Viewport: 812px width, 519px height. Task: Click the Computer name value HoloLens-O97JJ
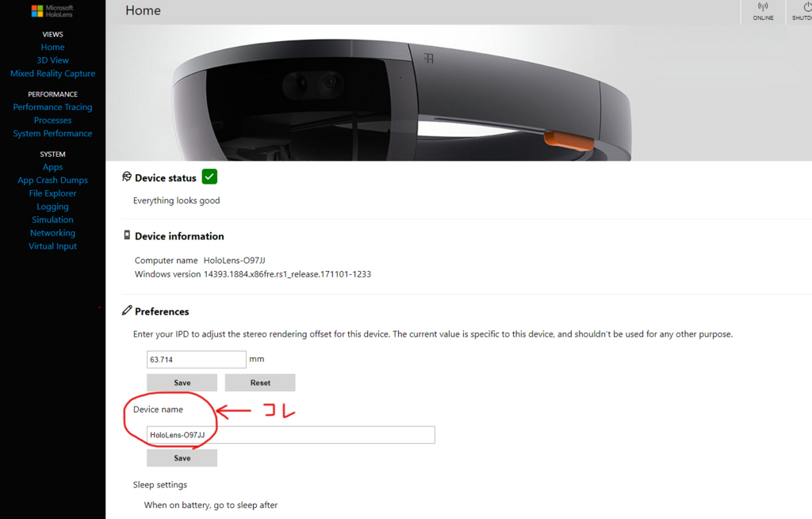click(x=234, y=260)
